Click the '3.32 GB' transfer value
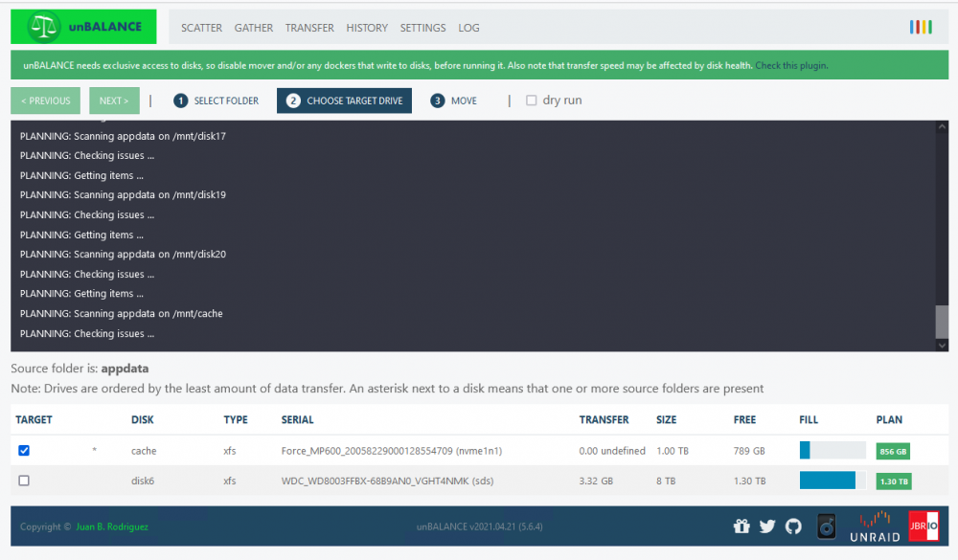 click(x=596, y=481)
